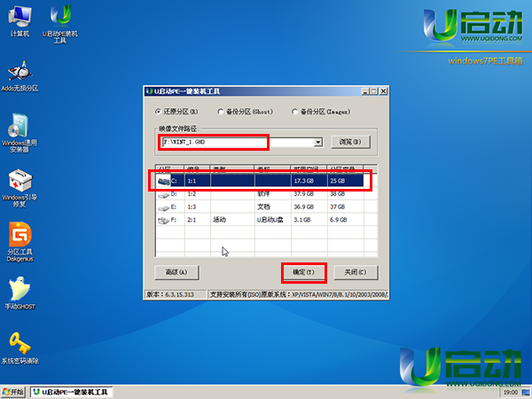Confirm with the 确定 (Y) button
The width and height of the screenshot is (532, 399).
pyautogui.click(x=303, y=272)
